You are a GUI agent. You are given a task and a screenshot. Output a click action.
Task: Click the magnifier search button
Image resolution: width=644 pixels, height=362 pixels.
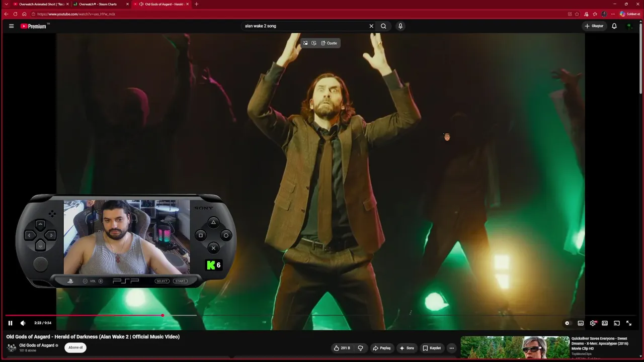(x=383, y=26)
